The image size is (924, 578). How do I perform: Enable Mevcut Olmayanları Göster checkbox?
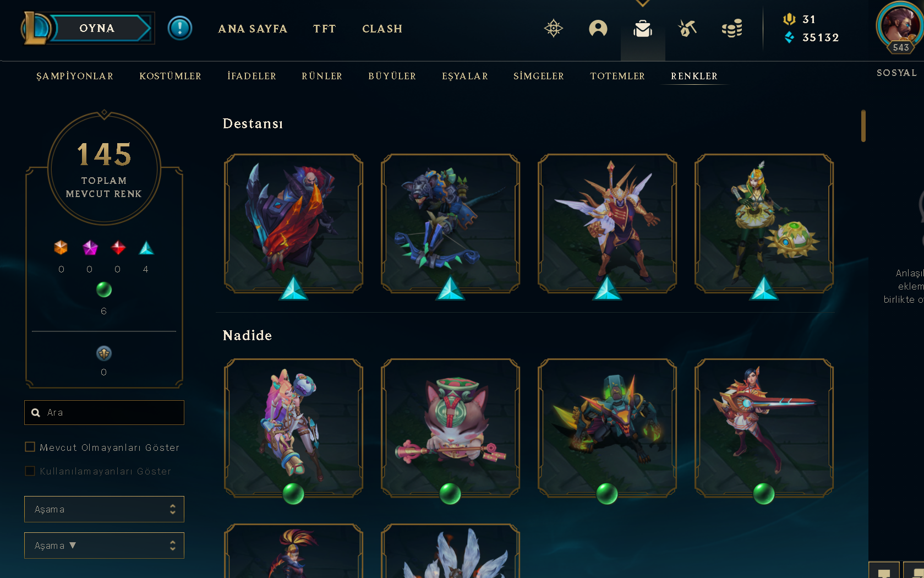click(30, 447)
